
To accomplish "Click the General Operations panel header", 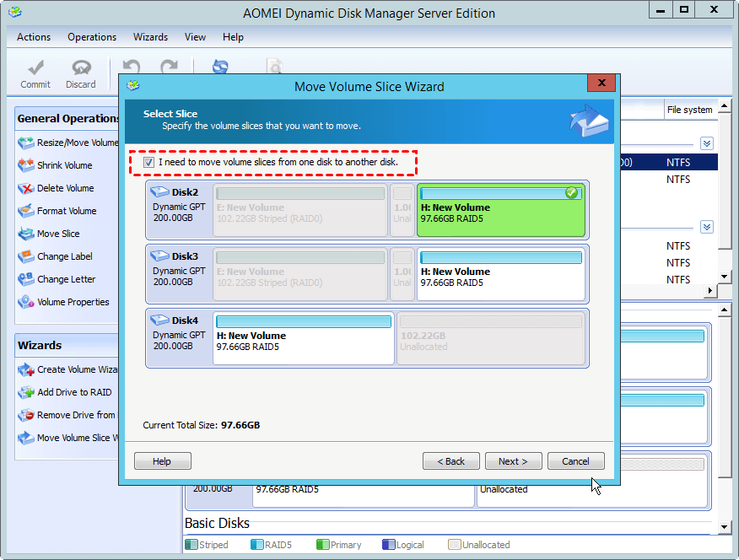I will click(x=67, y=119).
